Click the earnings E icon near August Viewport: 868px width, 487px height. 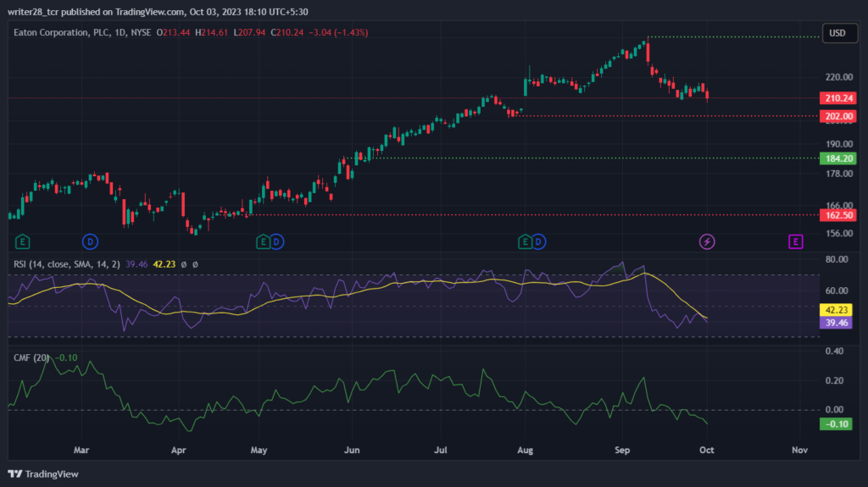525,242
